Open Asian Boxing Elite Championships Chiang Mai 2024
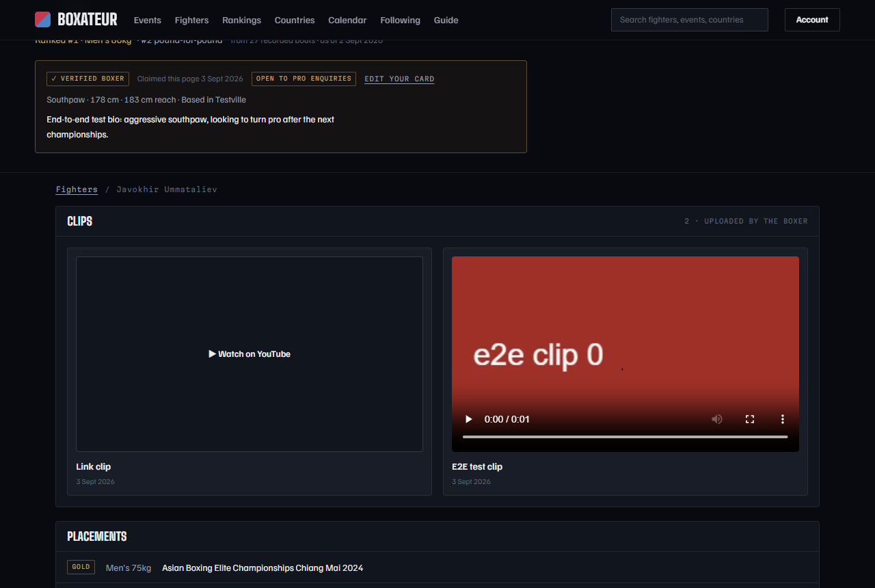The height and width of the screenshot is (588, 875). pyautogui.click(x=262, y=568)
